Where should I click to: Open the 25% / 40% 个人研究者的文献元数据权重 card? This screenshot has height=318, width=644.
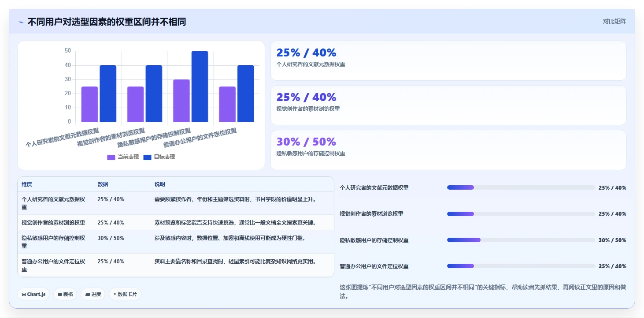[x=448, y=61]
